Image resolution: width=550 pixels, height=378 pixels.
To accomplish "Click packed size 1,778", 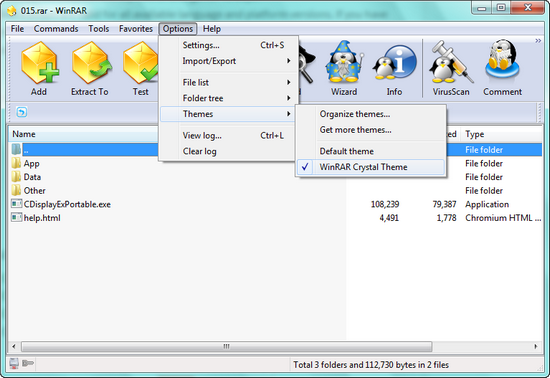I will click(x=447, y=218).
